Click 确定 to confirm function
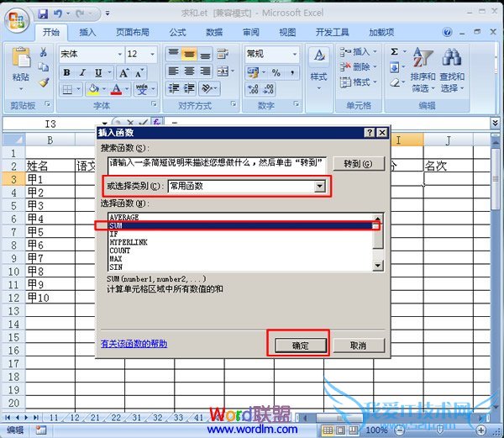 [x=300, y=346]
